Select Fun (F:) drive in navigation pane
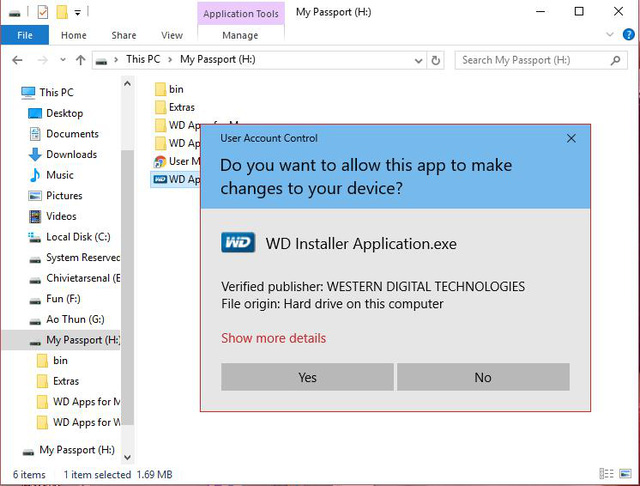 pyautogui.click(x=55, y=299)
